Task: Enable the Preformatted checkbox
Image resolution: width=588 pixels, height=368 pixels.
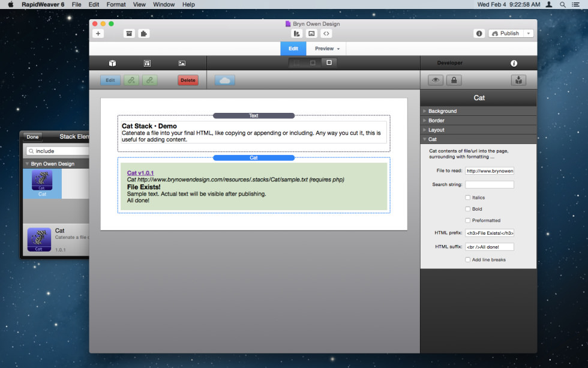Action: point(467,220)
